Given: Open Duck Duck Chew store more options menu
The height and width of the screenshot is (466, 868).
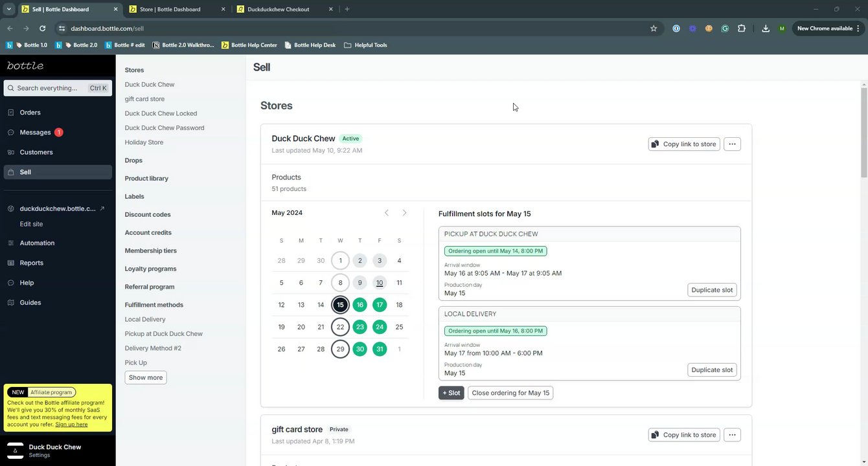Looking at the screenshot, I should 732,144.
